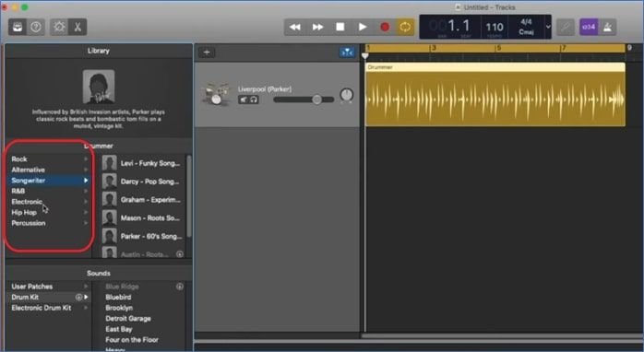Fast forward playback
This screenshot has height=352, width=644.
[x=317, y=27]
